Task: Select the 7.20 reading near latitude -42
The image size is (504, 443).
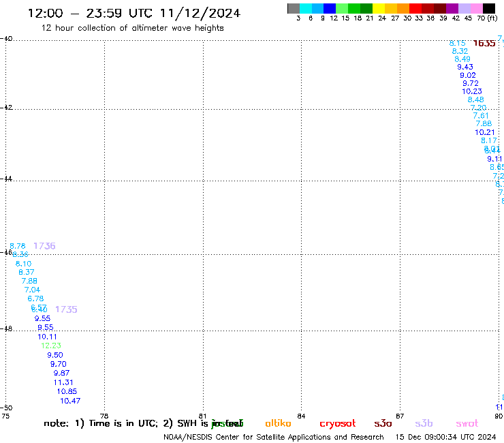Action: (478, 108)
